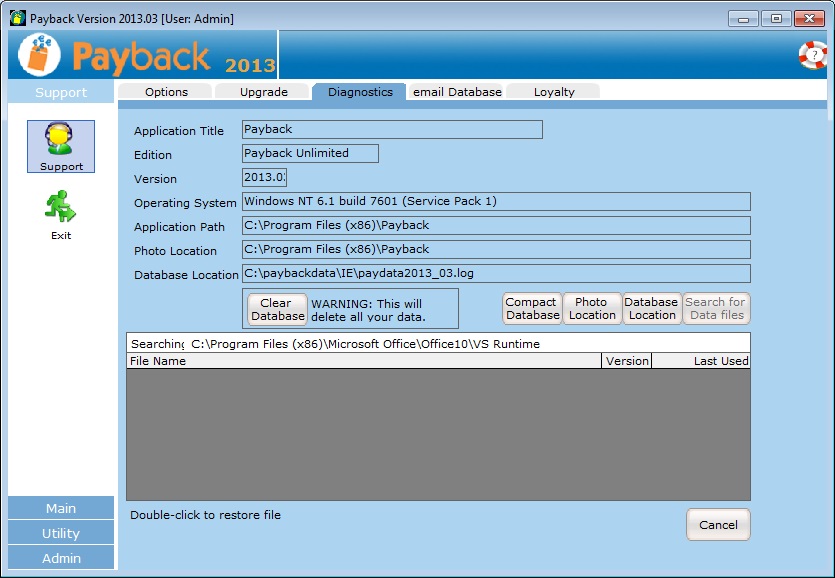The image size is (835, 578).
Task: Choose the Photo Location button
Action: (x=592, y=309)
